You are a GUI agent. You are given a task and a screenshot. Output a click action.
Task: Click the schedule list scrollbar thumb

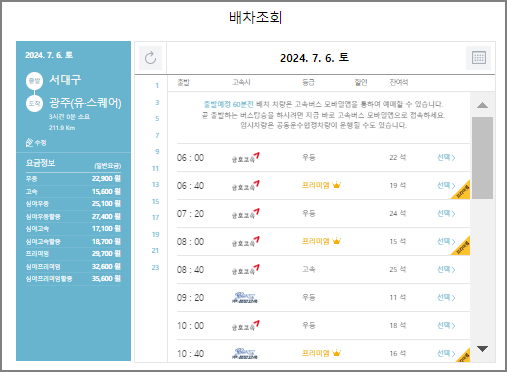coord(482,158)
